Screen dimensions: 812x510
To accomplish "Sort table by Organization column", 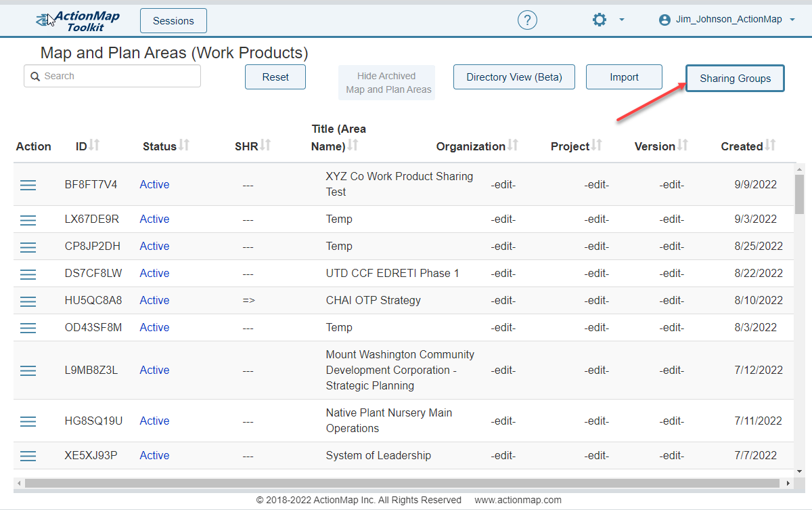I will coord(513,145).
